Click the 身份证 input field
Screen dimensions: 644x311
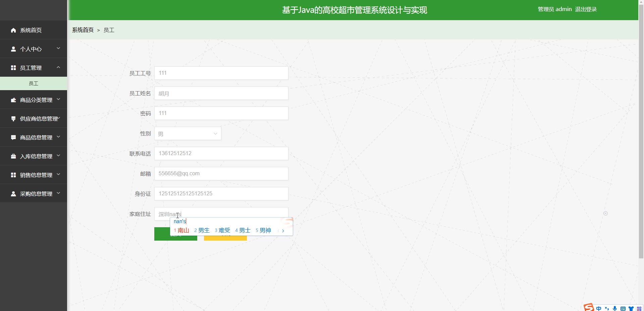(x=221, y=194)
